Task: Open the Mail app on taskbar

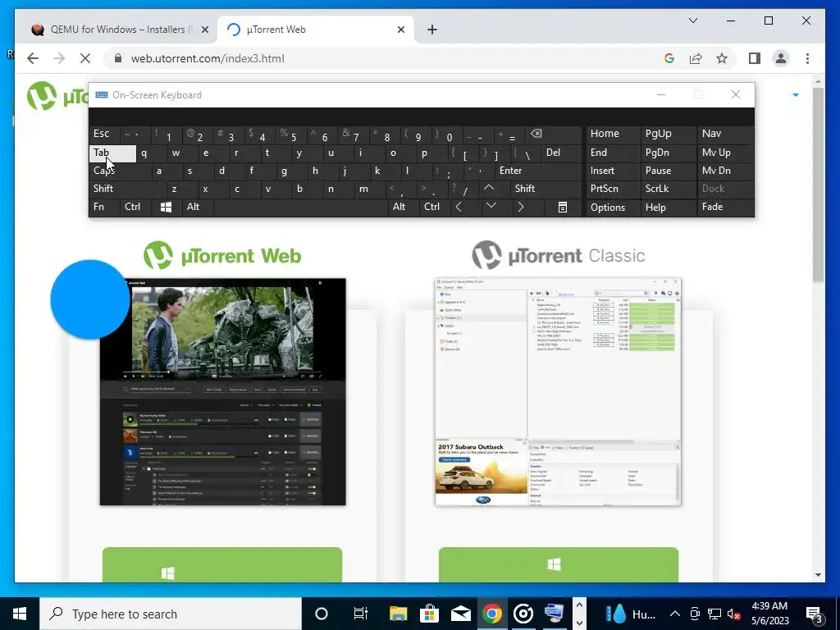Action: 460,614
